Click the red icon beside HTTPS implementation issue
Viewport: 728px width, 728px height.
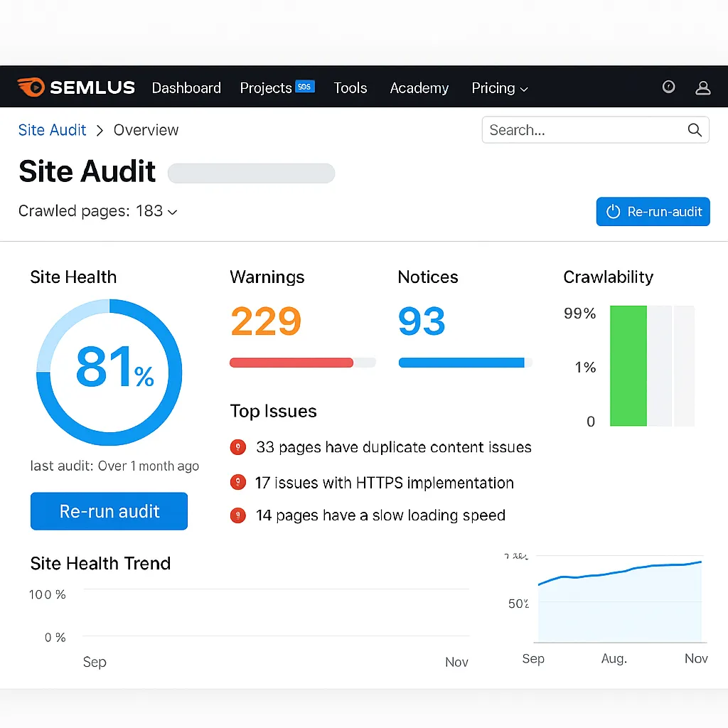tap(237, 483)
